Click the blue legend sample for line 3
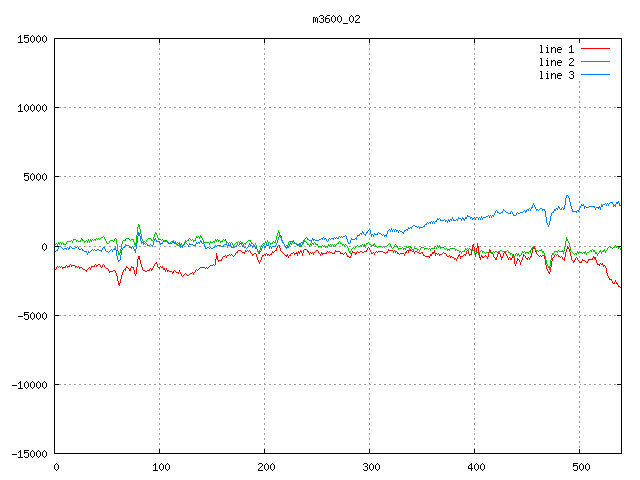This screenshot has height=480, width=640. [596, 75]
